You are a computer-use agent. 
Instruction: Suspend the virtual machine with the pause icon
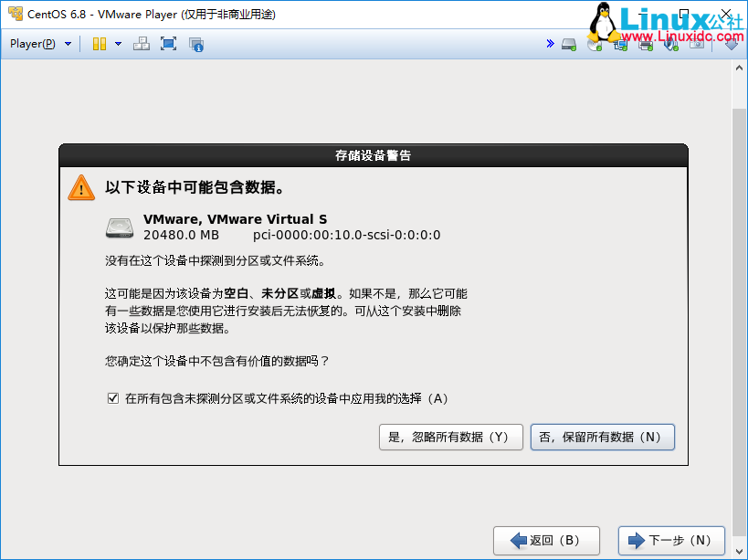(97, 43)
